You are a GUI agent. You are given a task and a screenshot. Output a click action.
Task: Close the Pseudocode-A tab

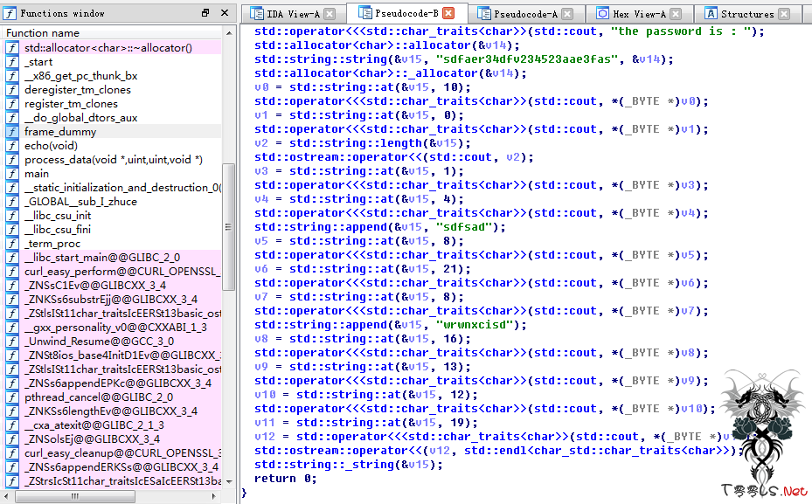click(x=567, y=14)
